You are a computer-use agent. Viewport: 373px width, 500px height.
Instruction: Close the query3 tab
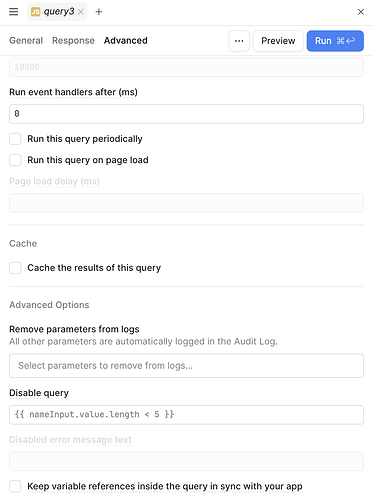[81, 12]
